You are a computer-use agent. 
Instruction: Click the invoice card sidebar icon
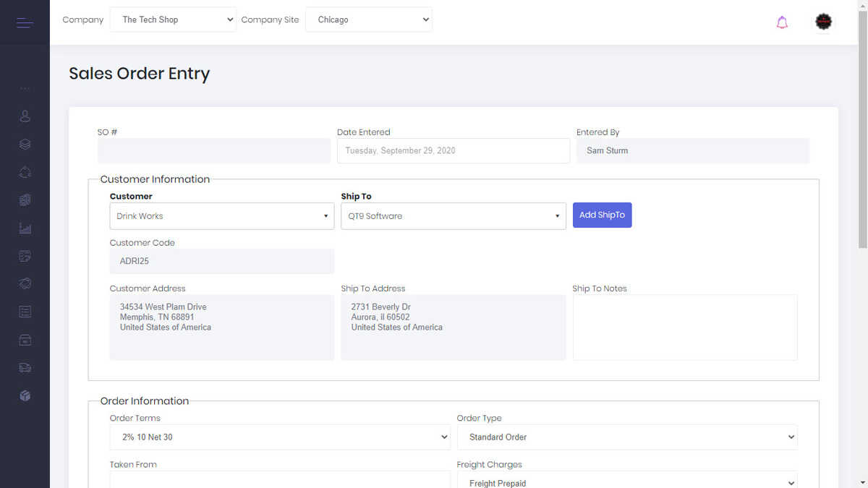[x=25, y=255]
